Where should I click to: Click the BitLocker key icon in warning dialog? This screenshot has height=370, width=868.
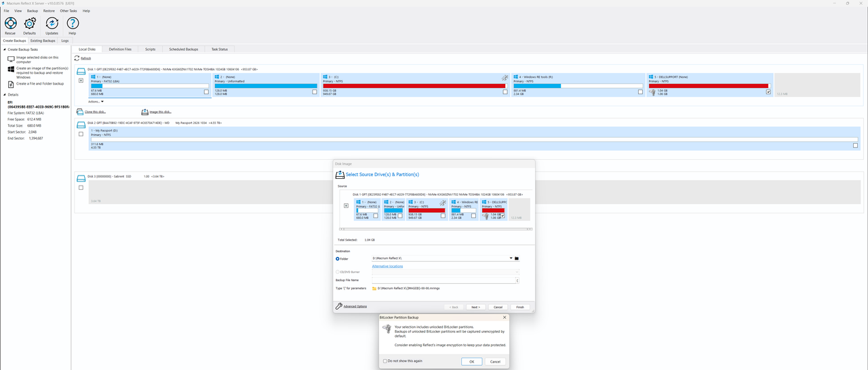[x=387, y=329]
